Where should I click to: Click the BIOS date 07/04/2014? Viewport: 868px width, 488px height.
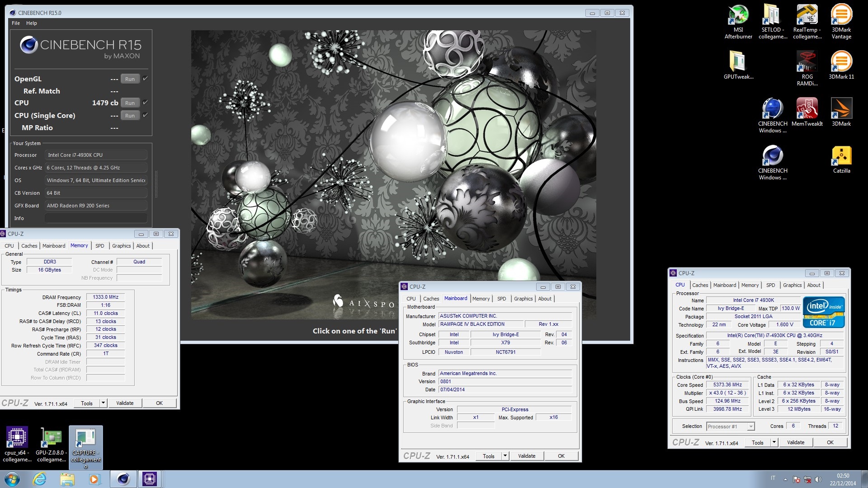click(505, 389)
